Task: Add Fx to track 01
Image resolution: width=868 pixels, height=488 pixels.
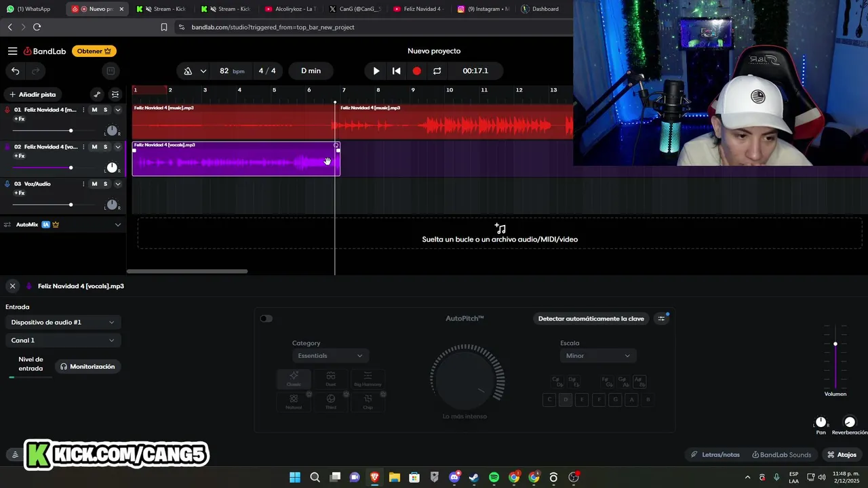Action: tap(20, 119)
